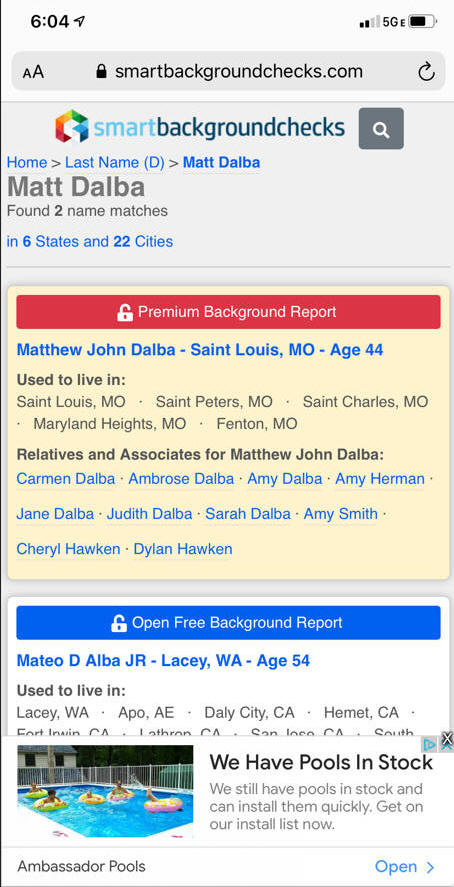Expand the 6 States and 22 Cities link
This screenshot has height=887, width=454.
[x=90, y=242]
